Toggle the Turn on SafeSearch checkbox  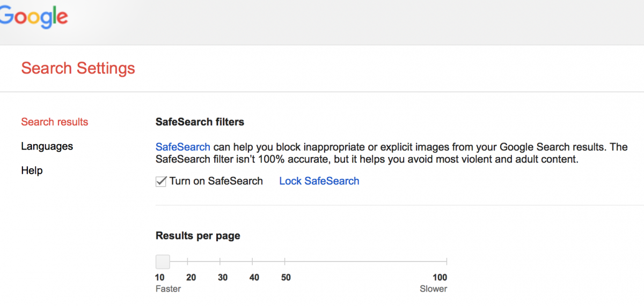point(160,182)
